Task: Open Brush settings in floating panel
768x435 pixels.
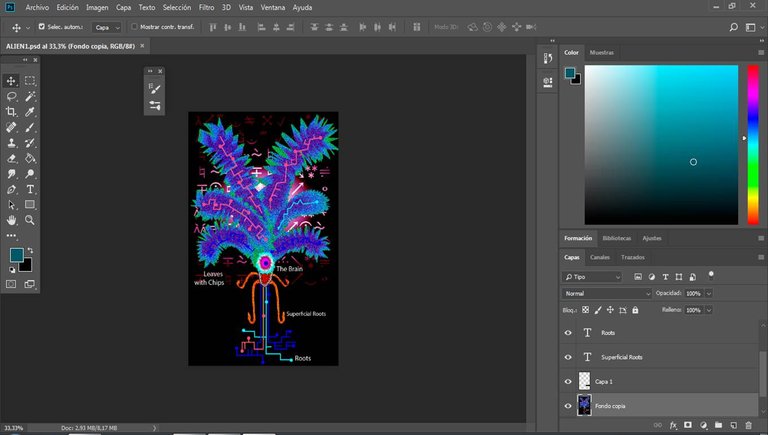Action: (155, 89)
